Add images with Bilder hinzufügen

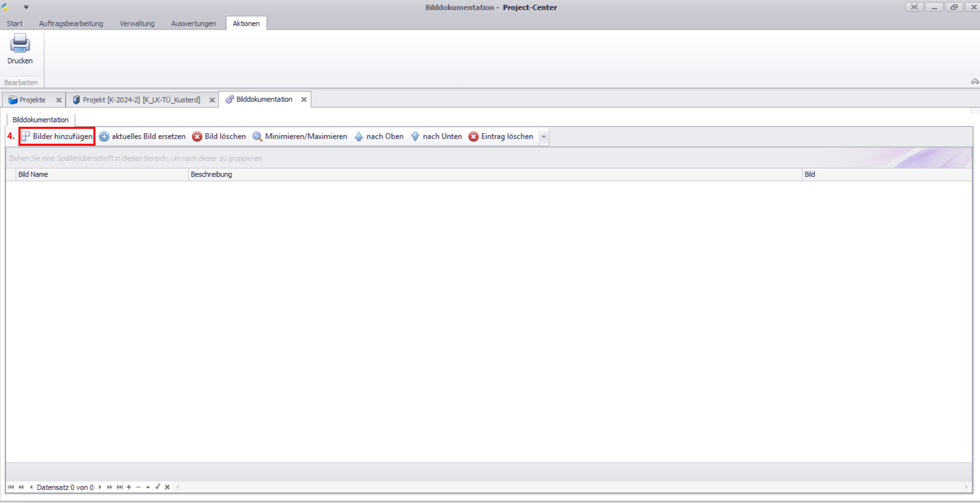(57, 137)
